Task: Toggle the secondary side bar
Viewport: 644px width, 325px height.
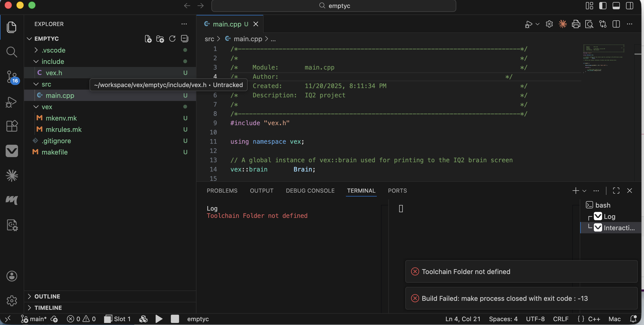Action: click(x=630, y=6)
